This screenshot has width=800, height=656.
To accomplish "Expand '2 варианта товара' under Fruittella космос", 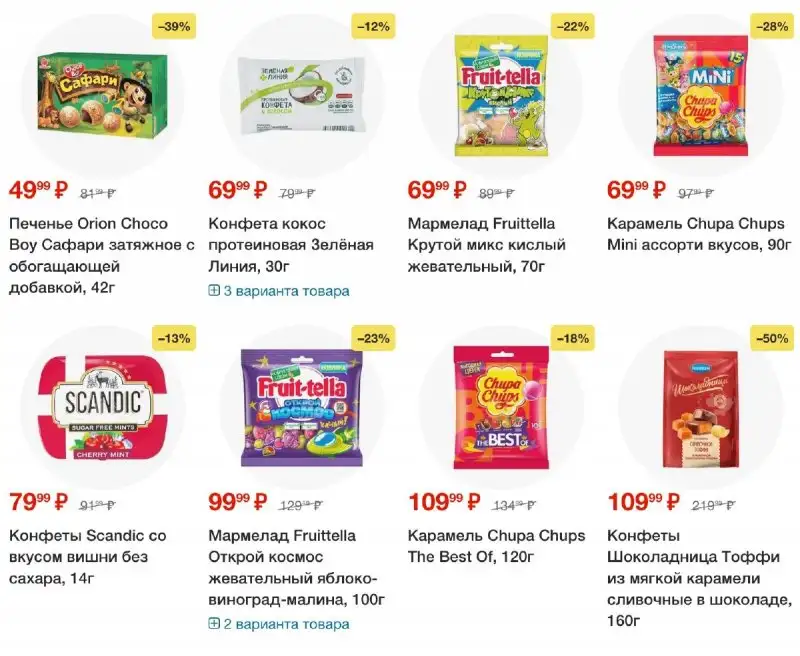I will click(286, 624).
